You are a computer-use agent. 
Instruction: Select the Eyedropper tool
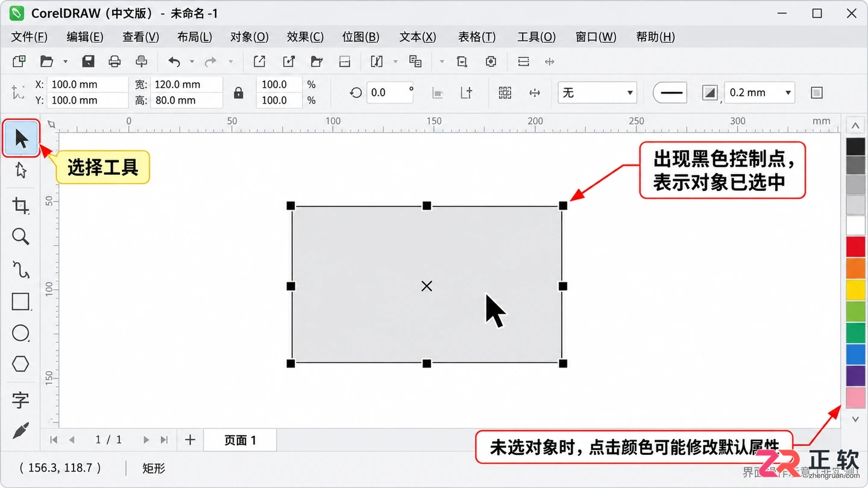point(21,430)
